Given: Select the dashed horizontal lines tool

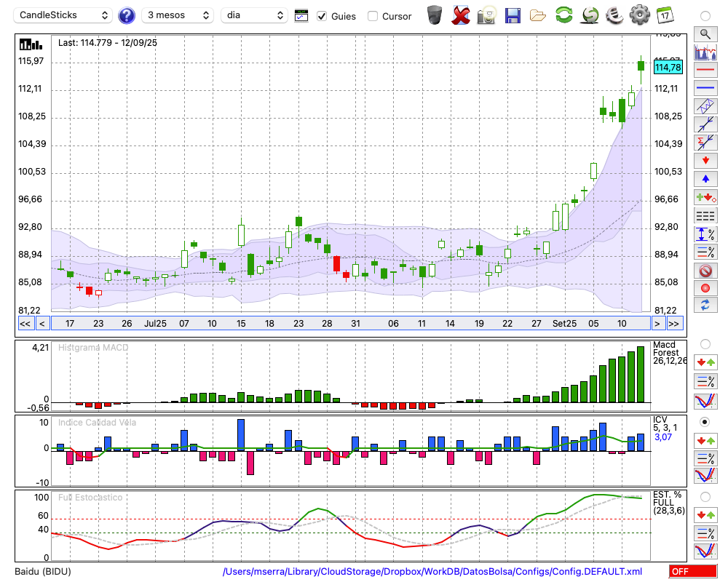Looking at the screenshot, I should [x=705, y=216].
